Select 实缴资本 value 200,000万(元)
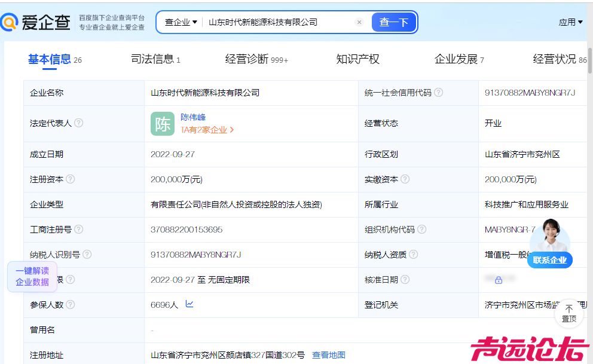This screenshot has height=364, width=593. point(511,179)
